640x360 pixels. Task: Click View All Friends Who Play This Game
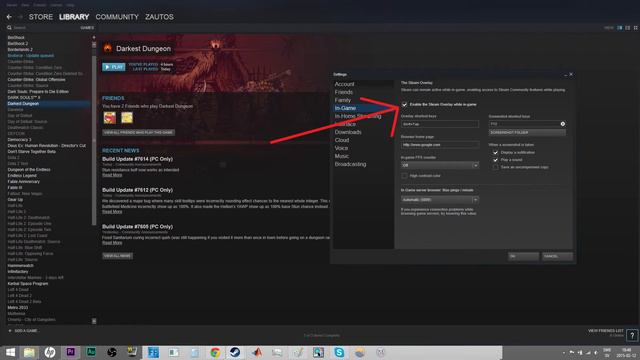[138, 133]
